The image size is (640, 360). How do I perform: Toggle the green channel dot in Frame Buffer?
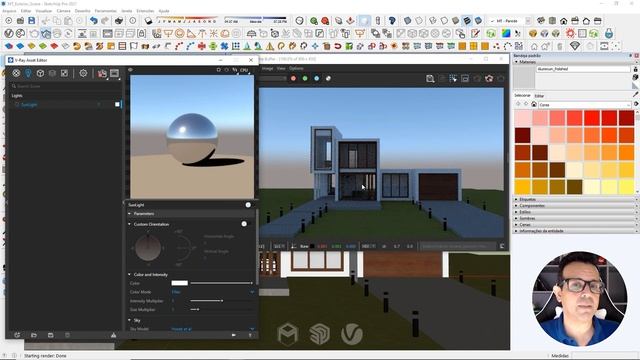[x=305, y=78]
